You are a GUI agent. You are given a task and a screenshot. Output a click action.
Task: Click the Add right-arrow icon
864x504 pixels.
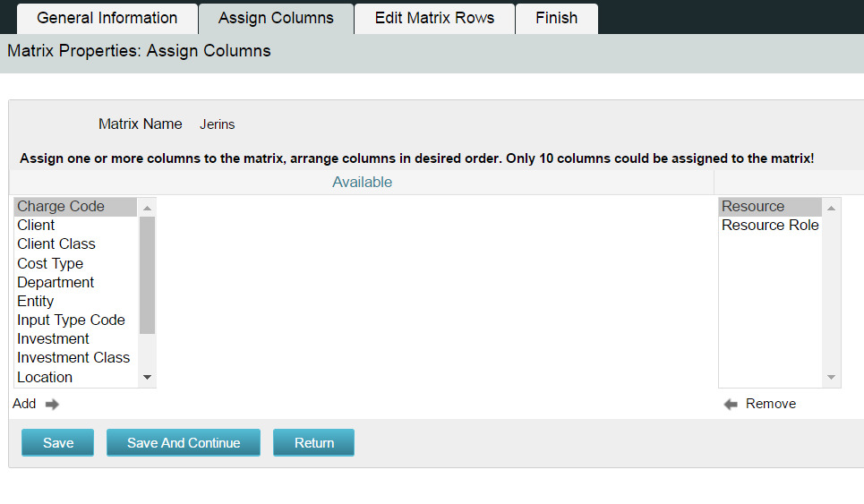click(x=52, y=404)
